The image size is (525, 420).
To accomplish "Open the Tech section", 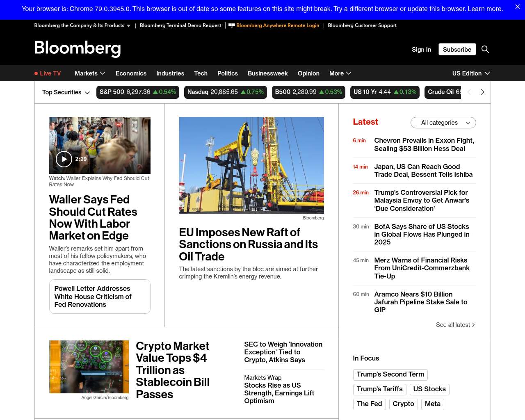I will coord(201,73).
